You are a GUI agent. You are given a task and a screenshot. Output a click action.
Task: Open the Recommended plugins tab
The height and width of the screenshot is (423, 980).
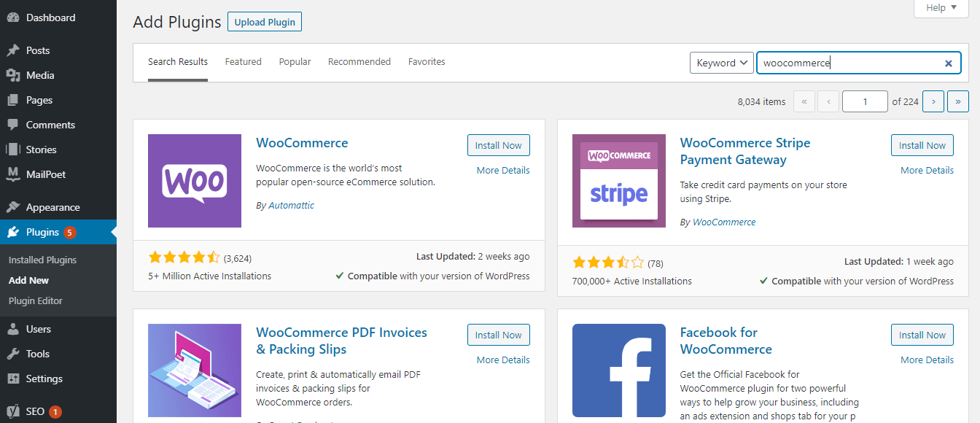click(x=359, y=62)
